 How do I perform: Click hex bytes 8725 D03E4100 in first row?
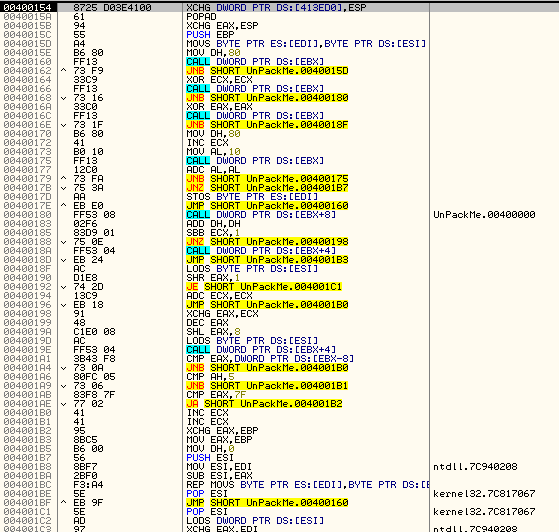(x=112, y=7)
